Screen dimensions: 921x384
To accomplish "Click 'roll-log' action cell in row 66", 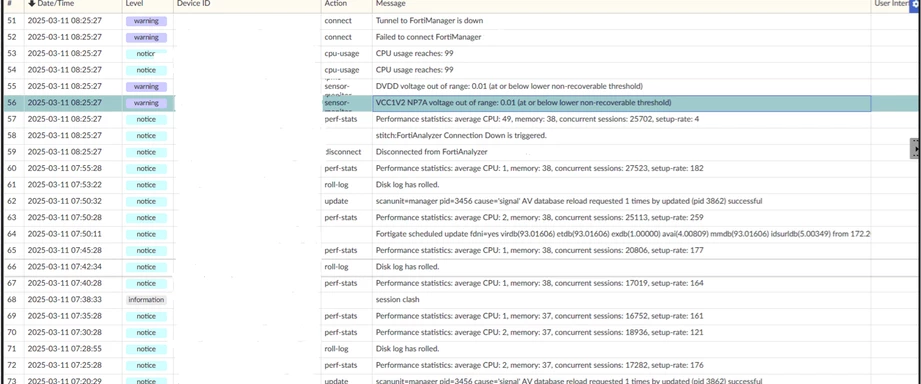I will coord(337,267).
